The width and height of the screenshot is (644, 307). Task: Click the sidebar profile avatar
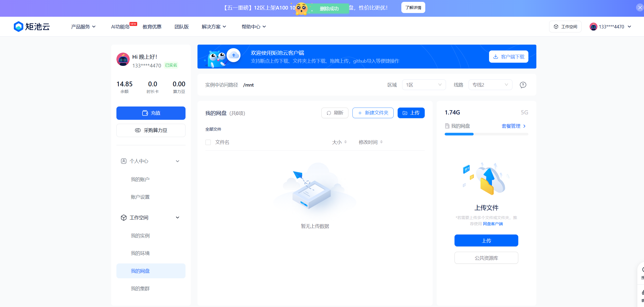tap(123, 59)
